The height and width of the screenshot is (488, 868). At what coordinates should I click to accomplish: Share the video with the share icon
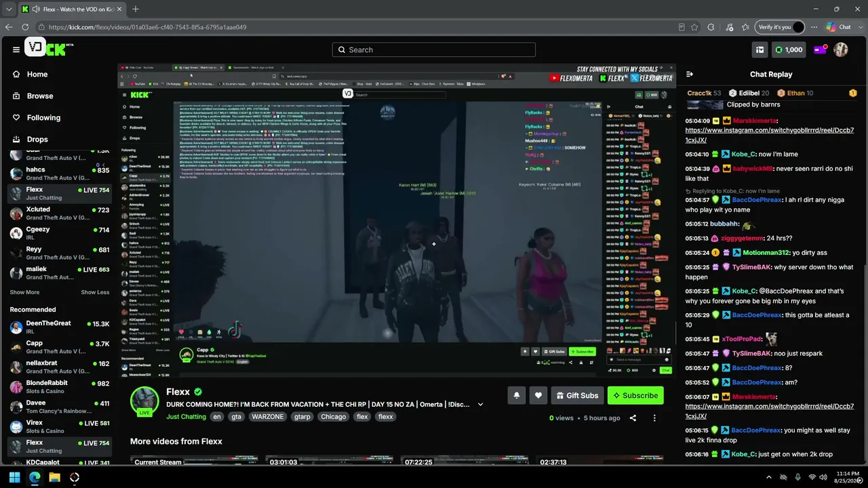click(x=633, y=418)
